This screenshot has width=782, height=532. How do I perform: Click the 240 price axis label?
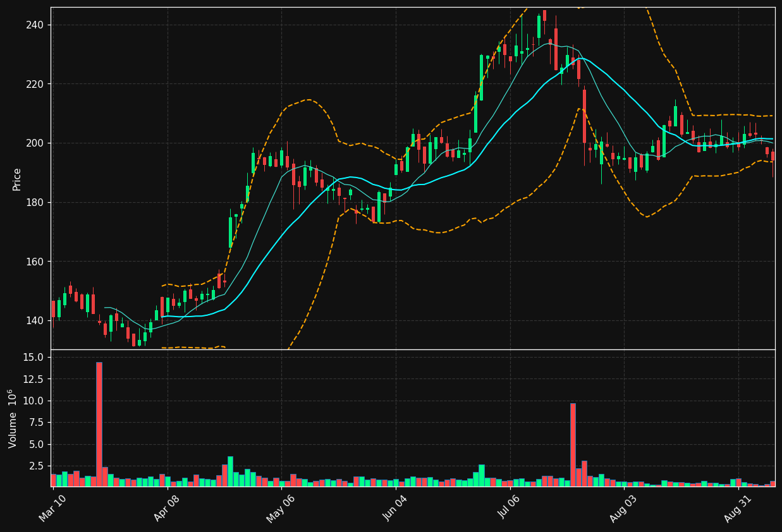point(35,25)
